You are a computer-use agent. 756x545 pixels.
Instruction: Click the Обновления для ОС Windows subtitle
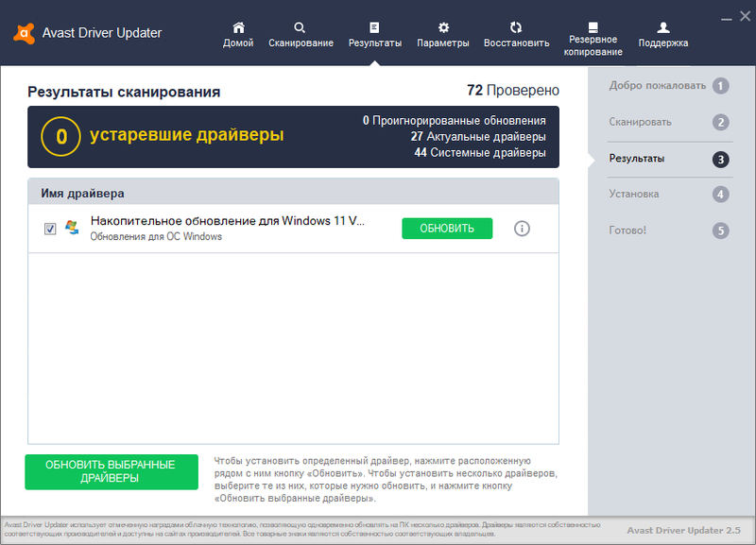pyautogui.click(x=156, y=236)
